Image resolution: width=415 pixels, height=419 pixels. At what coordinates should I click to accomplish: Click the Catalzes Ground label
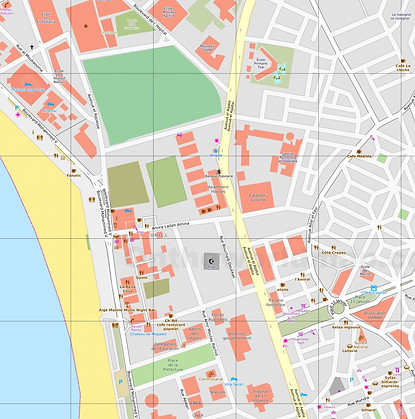257,197
